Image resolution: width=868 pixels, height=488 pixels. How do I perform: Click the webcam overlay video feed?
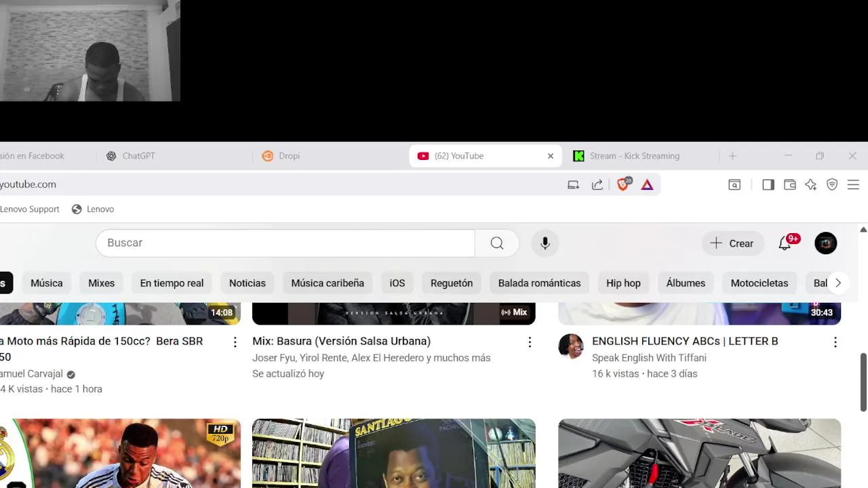[x=90, y=51]
